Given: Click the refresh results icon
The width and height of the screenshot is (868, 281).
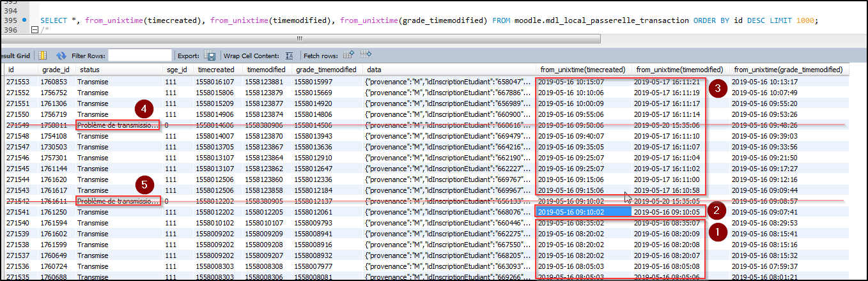Looking at the screenshot, I should pyautogui.click(x=61, y=56).
